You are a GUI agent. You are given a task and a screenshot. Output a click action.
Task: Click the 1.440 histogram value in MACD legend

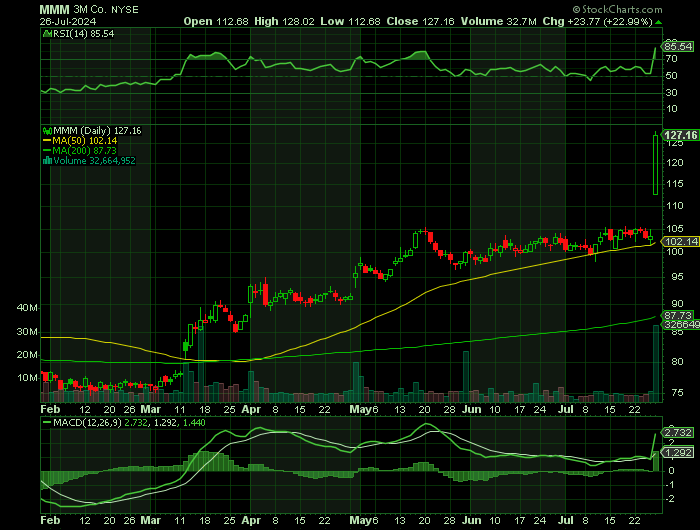(194, 422)
